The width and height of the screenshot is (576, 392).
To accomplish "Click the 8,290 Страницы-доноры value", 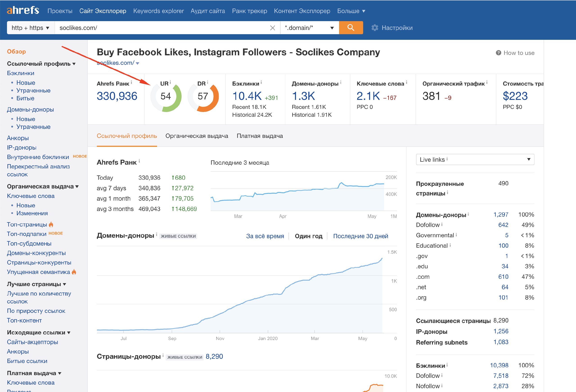I will [x=214, y=356].
